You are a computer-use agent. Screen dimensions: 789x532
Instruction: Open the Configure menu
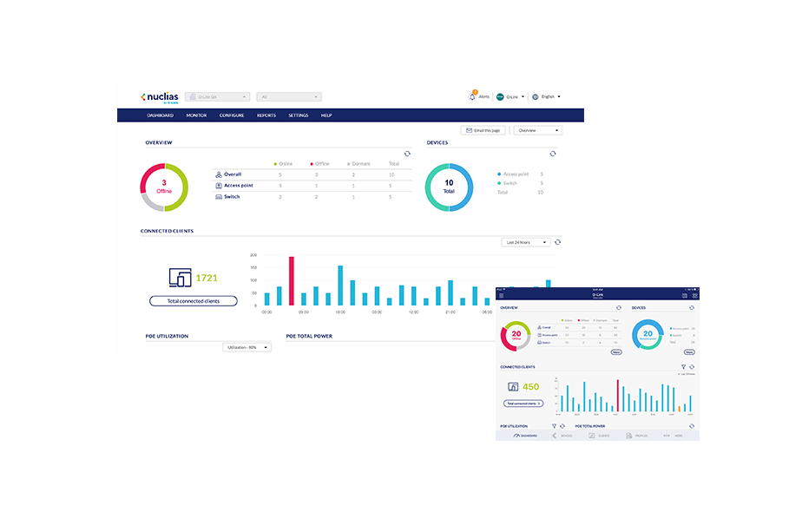[231, 115]
